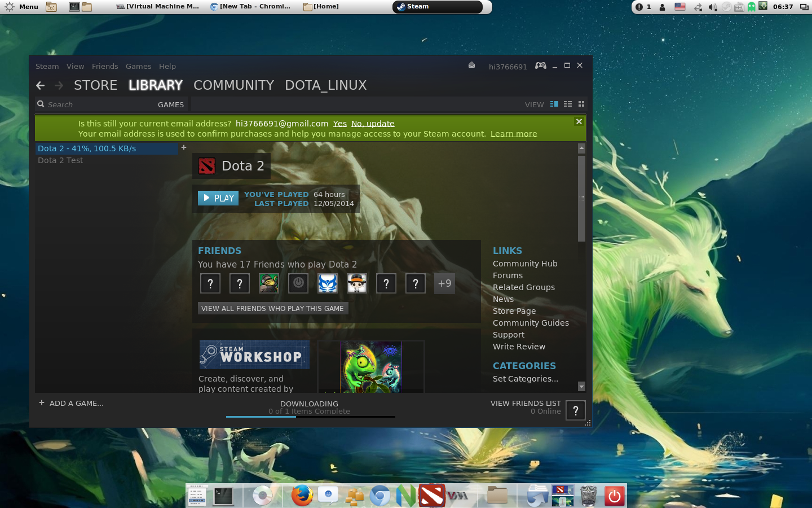Open the Steam menu

[47, 66]
